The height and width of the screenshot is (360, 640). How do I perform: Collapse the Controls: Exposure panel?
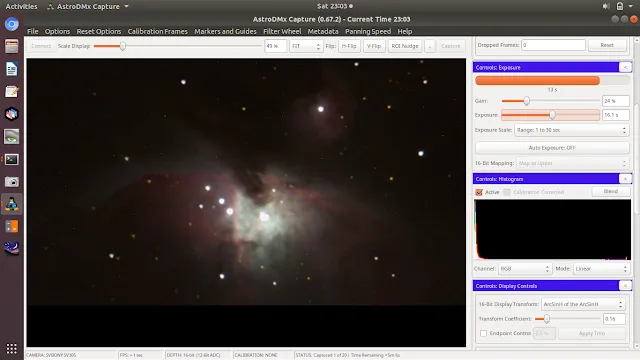[x=625, y=67]
